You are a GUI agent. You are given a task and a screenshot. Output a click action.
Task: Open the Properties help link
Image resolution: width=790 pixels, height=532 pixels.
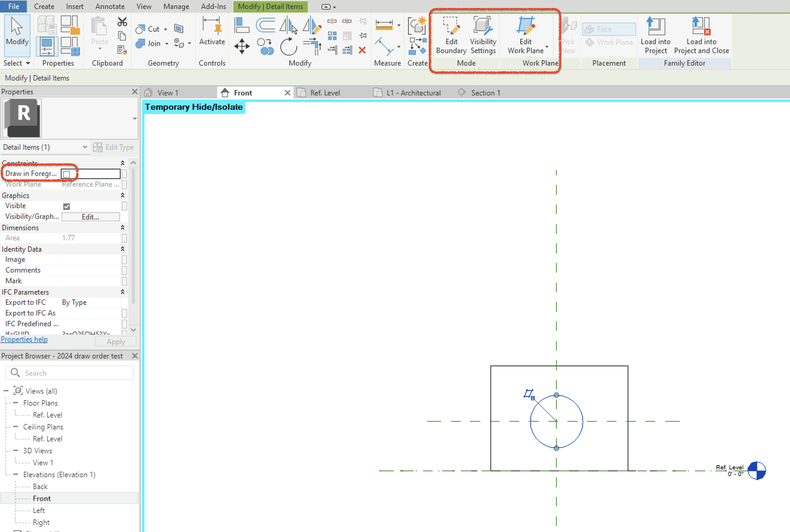(x=24, y=339)
